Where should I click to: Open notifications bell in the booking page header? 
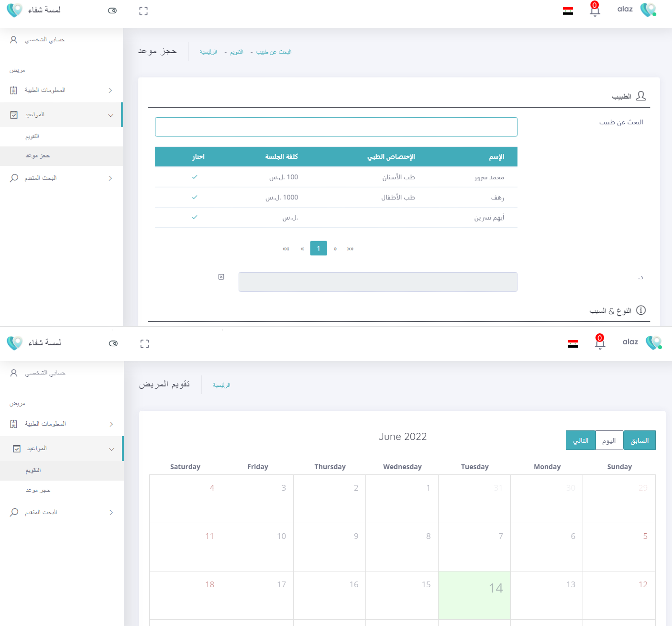(595, 10)
